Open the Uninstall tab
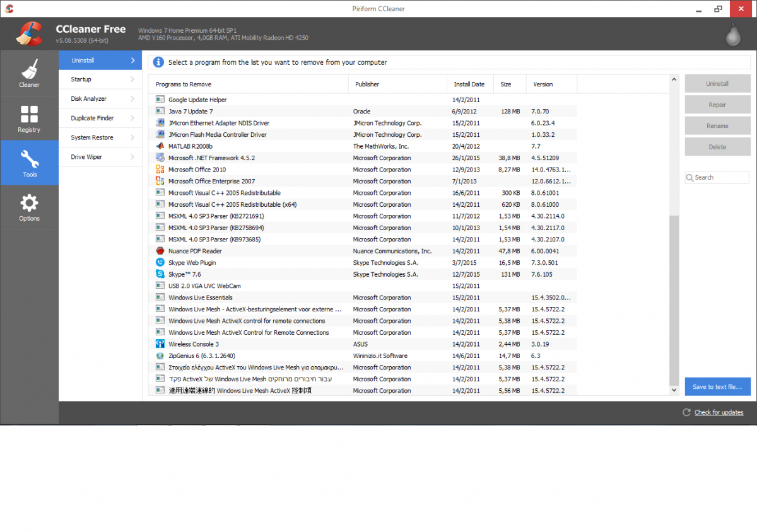 click(x=100, y=61)
